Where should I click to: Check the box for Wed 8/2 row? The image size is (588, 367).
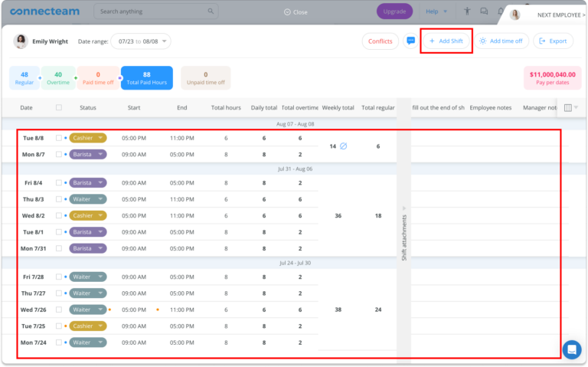(59, 215)
